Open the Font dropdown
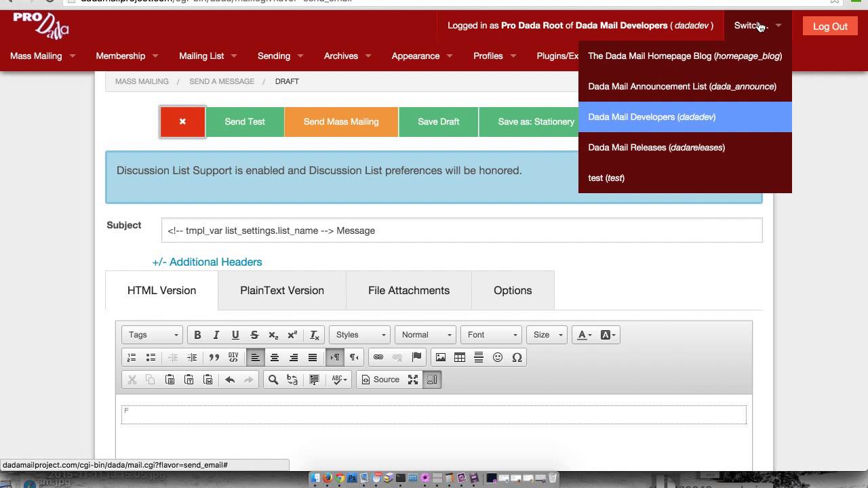This screenshot has width=868, height=488. click(x=491, y=335)
